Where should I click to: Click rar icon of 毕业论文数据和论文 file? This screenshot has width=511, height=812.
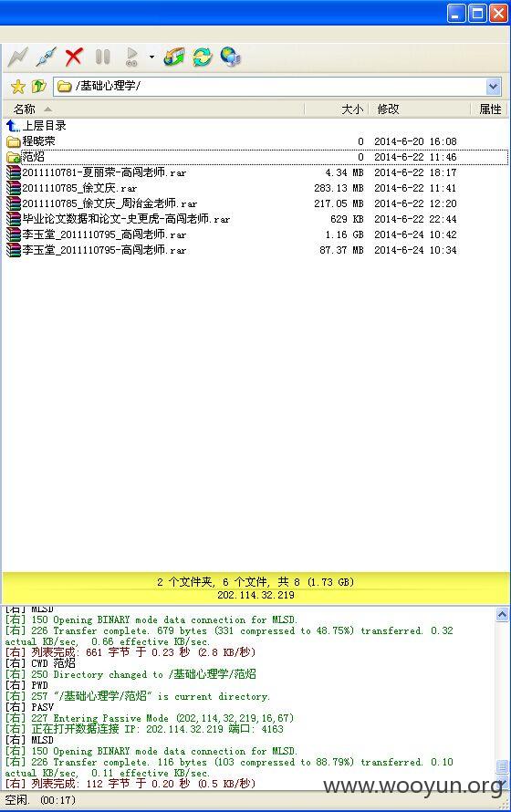[13, 219]
